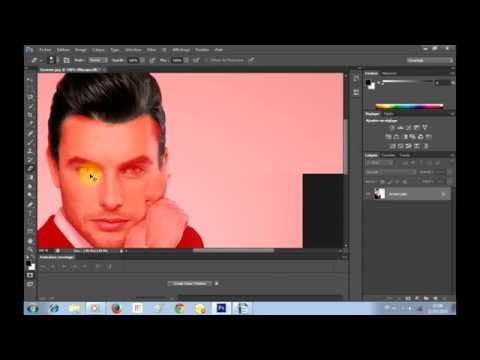Select the Dodge tool
Viewport: 480px width, 360px height.
click(x=30, y=195)
